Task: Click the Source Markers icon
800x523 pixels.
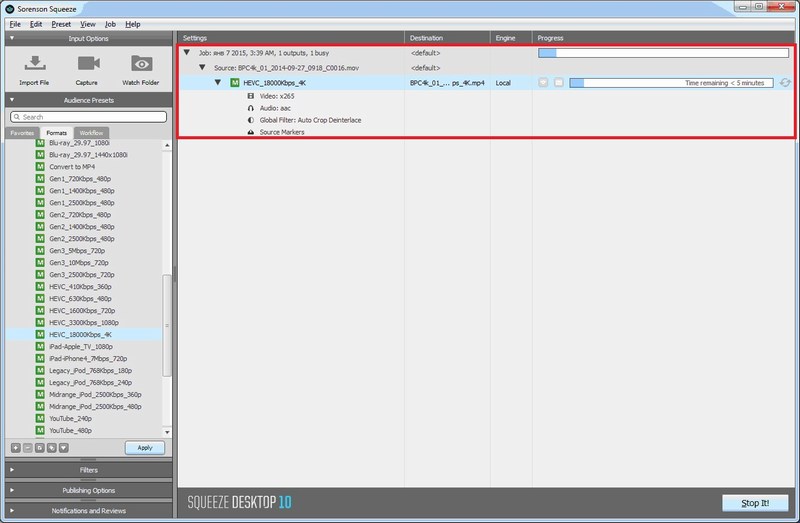Action: [251, 132]
